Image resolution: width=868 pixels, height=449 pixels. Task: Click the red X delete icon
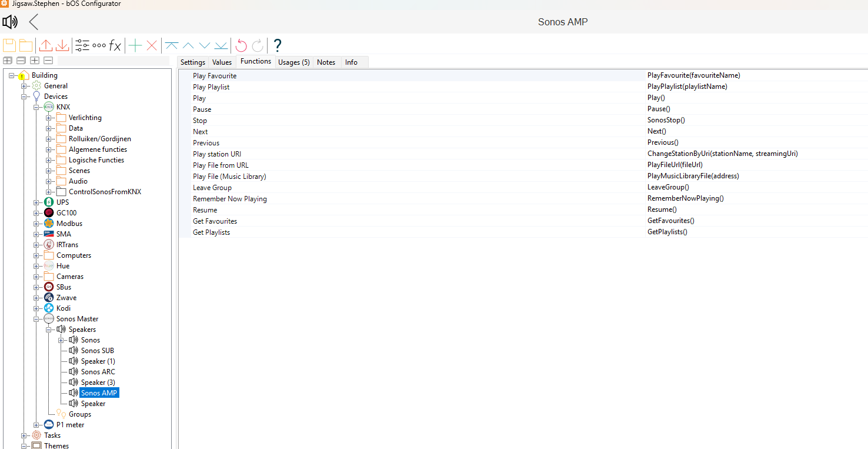point(152,45)
